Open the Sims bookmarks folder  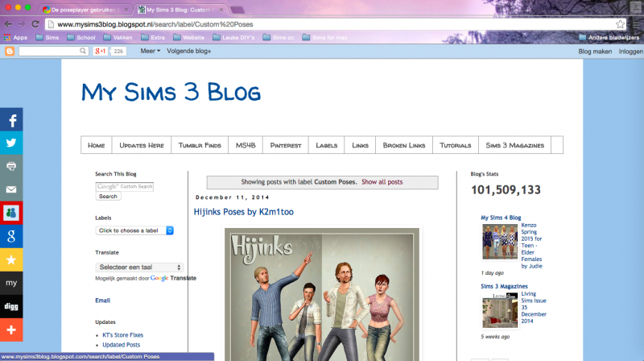(x=47, y=37)
